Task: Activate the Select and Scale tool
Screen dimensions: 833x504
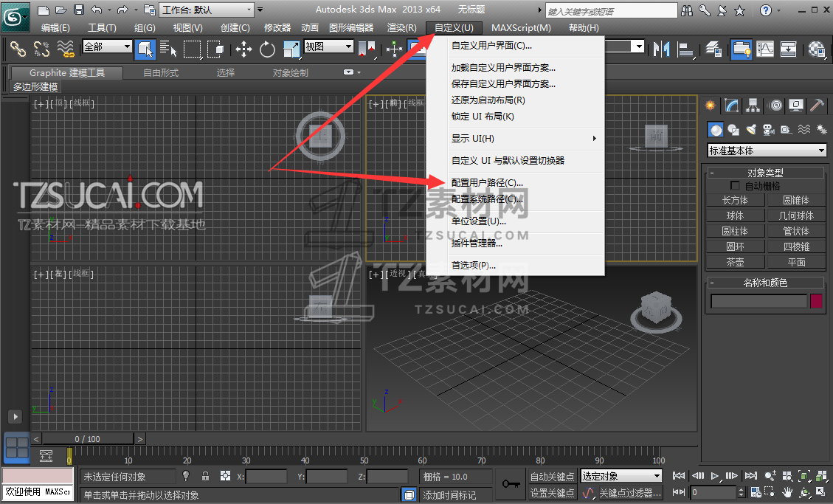Action: point(291,49)
